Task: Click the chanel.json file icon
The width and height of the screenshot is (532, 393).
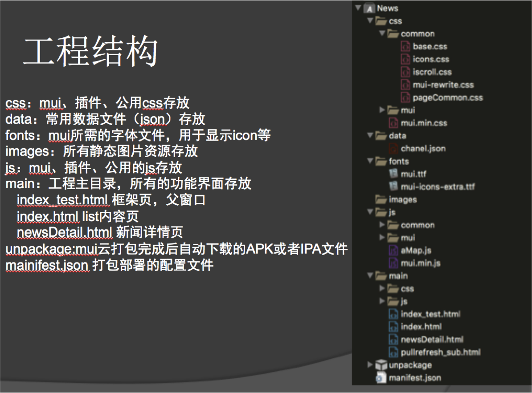Action: (393, 149)
